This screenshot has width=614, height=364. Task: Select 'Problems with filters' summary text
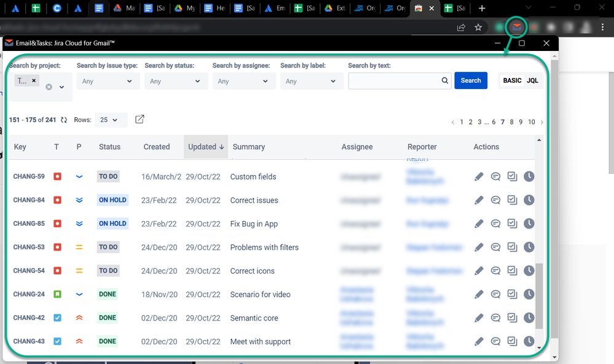264,247
